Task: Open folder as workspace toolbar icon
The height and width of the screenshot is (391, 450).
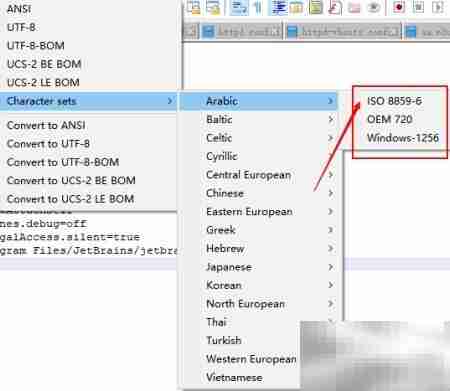Action: click(354, 7)
